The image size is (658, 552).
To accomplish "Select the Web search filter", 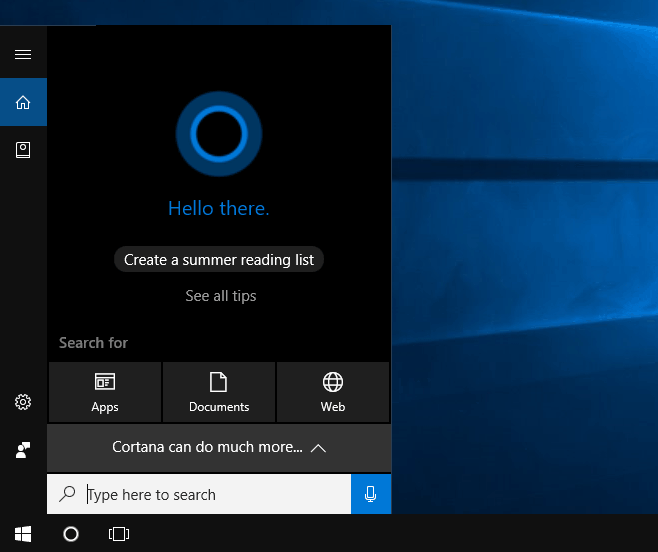I will 333,392.
